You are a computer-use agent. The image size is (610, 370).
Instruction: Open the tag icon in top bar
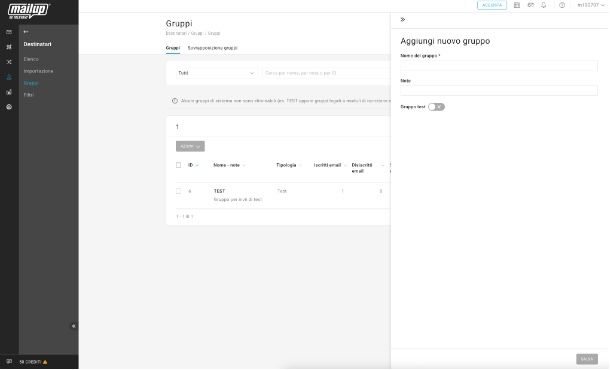[531, 5]
